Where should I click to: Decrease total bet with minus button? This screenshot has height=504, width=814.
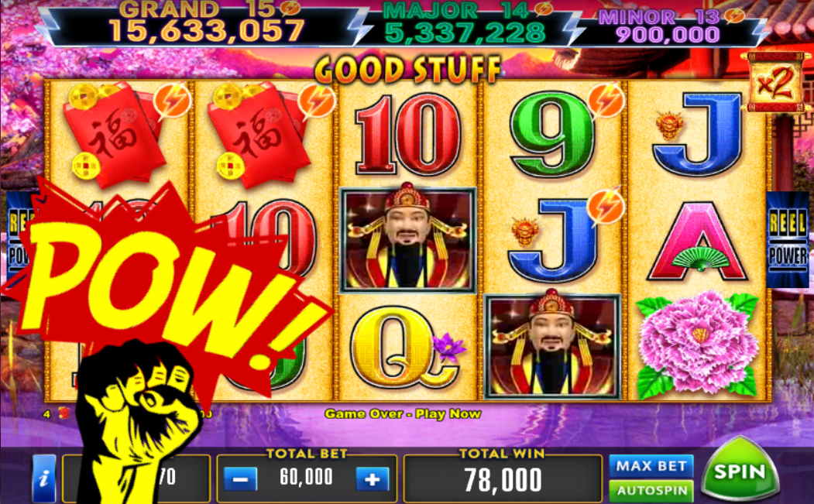click(240, 478)
